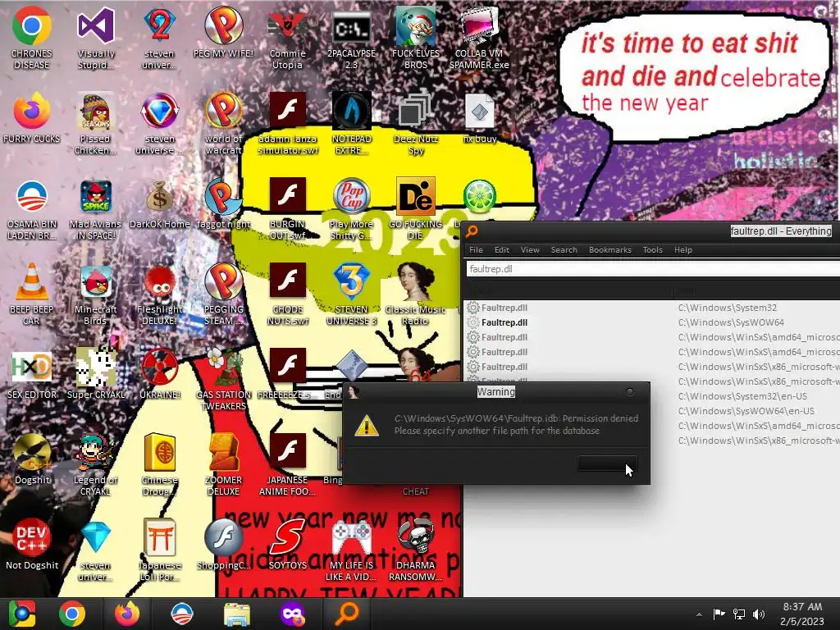840x630 pixels.
Task: Select the CHODE NUTS.swf flash file
Action: click(x=288, y=294)
